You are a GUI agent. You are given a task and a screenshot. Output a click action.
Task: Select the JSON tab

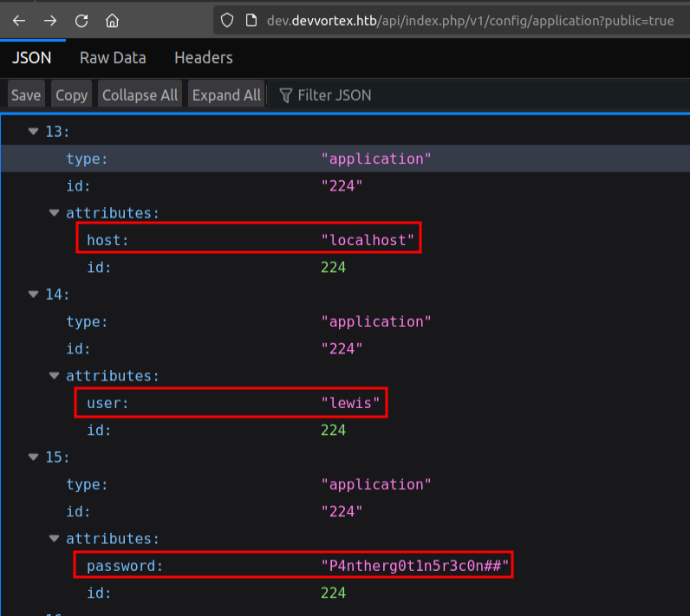(x=31, y=58)
